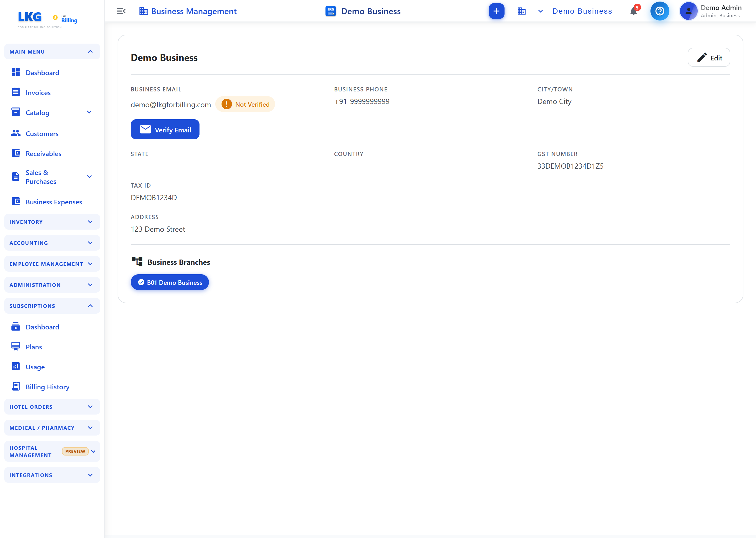Click the red 5 notification count badge

(637, 7)
